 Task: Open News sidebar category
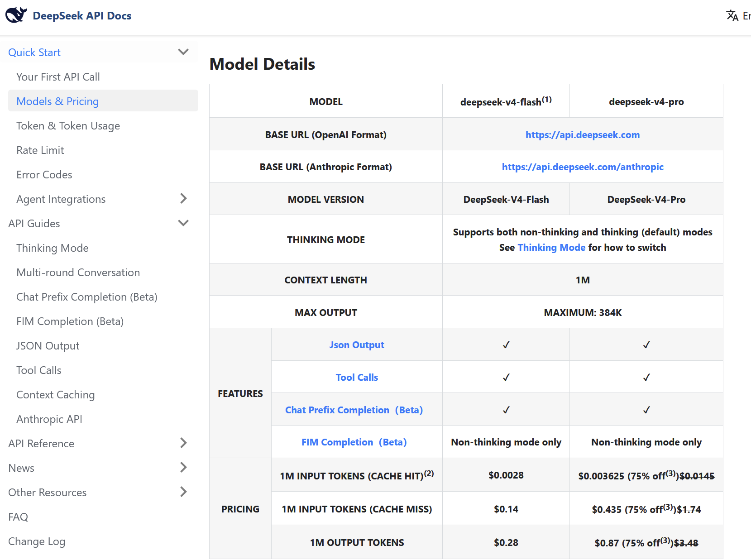coord(21,468)
